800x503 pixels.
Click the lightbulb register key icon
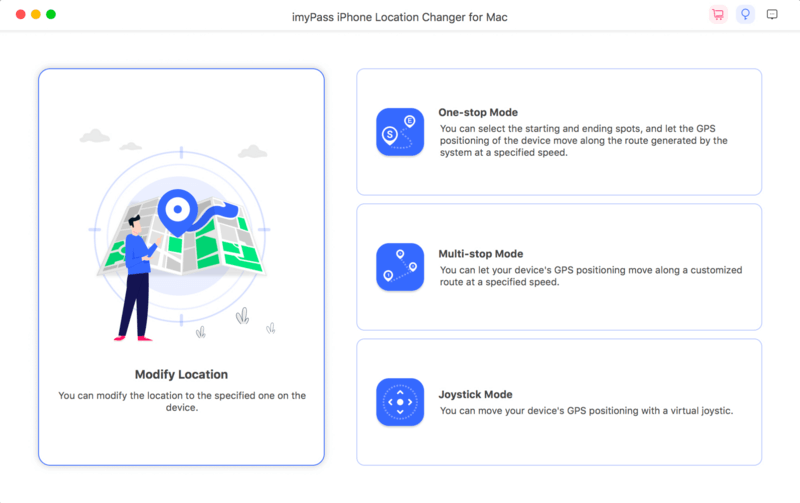[x=745, y=14]
